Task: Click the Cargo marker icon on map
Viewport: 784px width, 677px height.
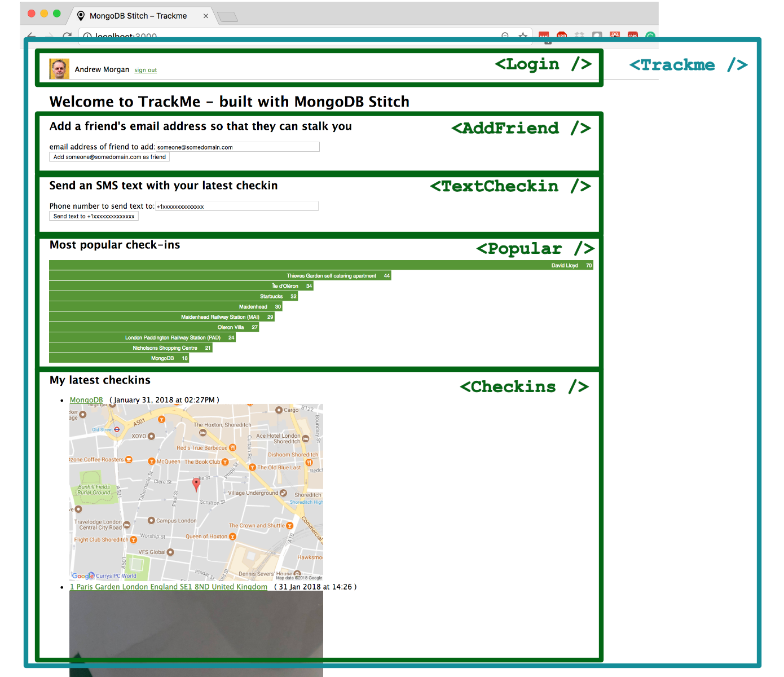Action: coord(279,410)
